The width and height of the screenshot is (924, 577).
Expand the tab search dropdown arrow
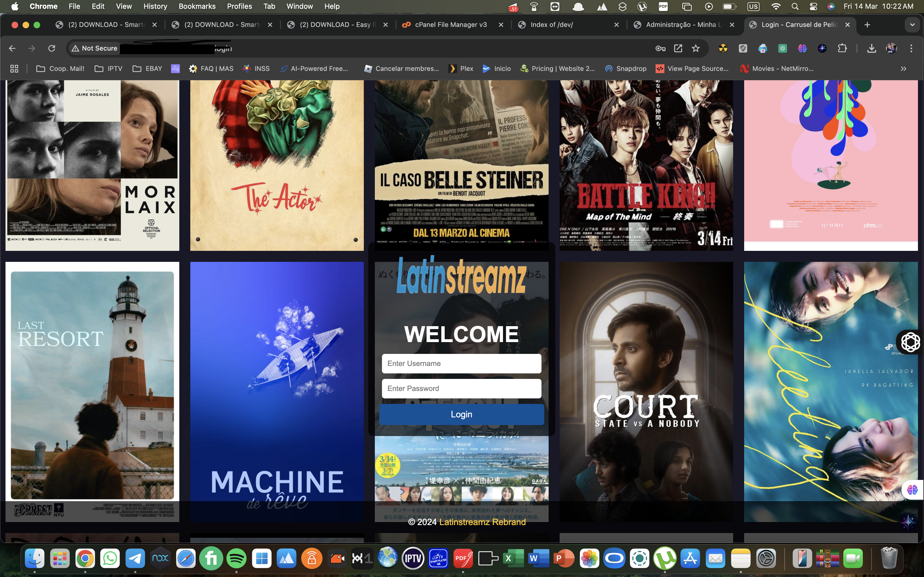click(x=912, y=25)
